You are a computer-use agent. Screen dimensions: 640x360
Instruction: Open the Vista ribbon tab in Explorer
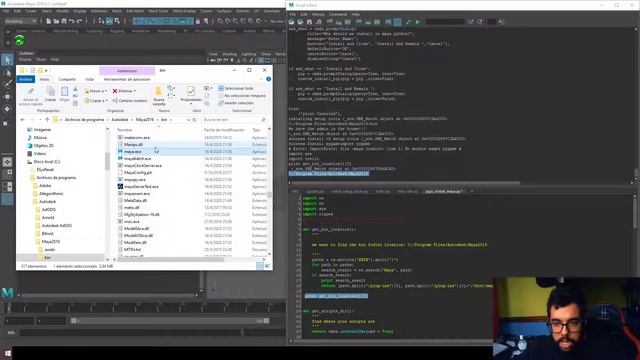89,79
